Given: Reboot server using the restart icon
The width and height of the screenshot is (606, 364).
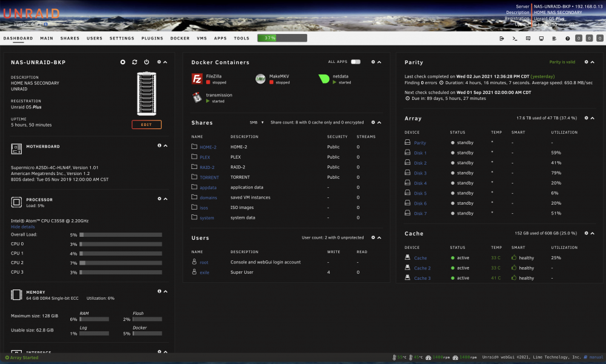Looking at the screenshot, I should (135, 62).
